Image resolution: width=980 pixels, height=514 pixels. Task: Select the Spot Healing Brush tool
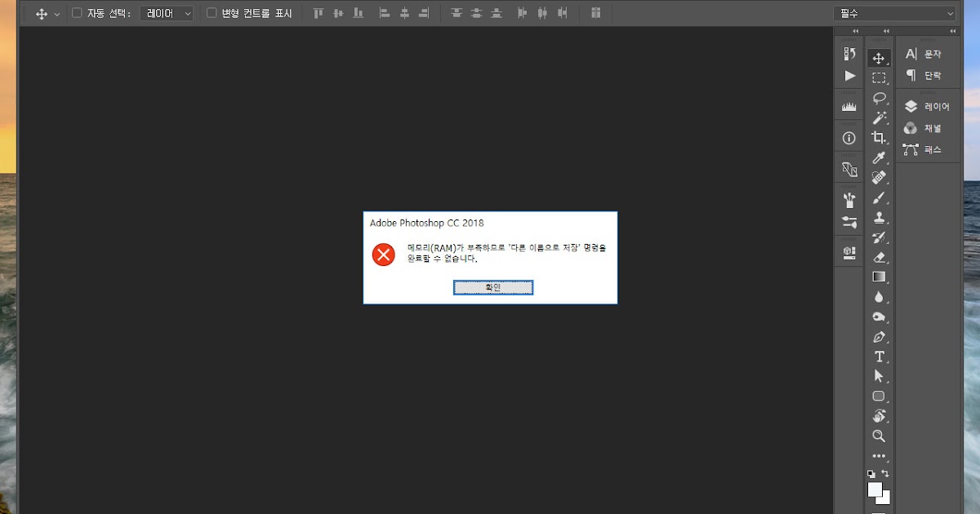click(x=879, y=177)
